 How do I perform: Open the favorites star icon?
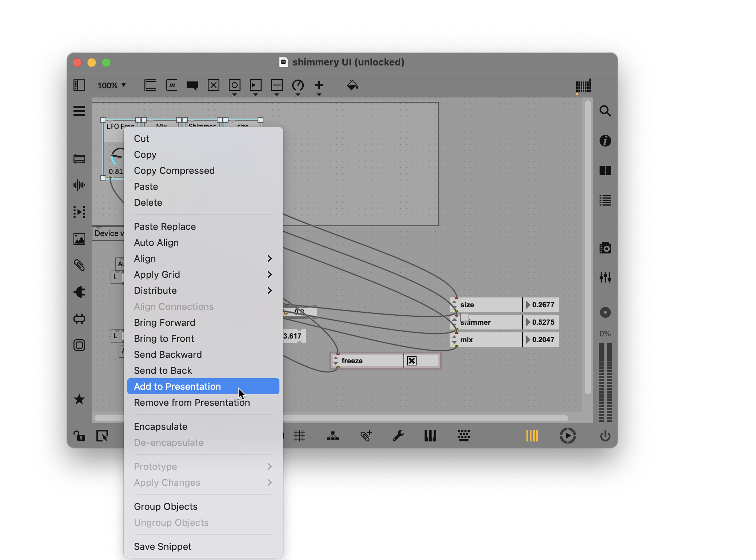79,399
